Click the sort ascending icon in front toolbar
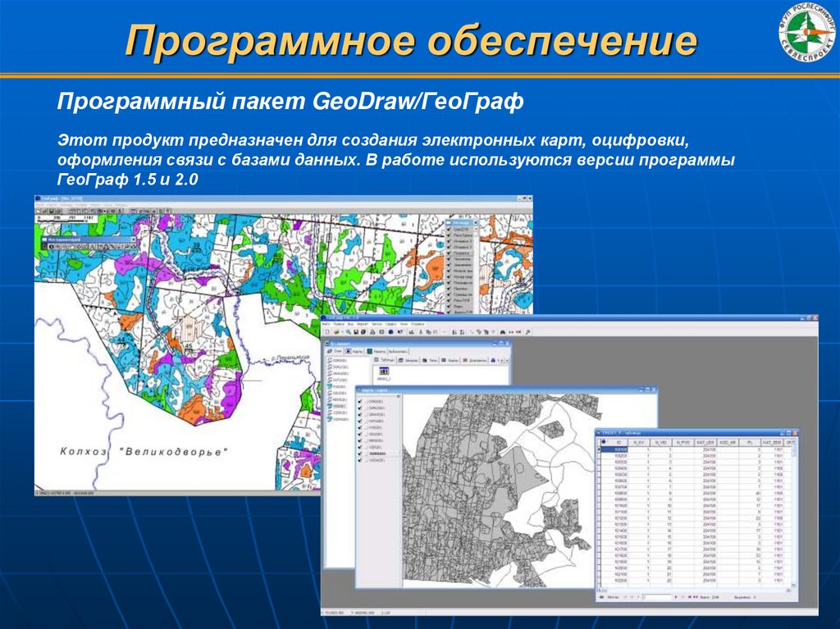Image resolution: width=840 pixels, height=629 pixels. click(x=454, y=332)
